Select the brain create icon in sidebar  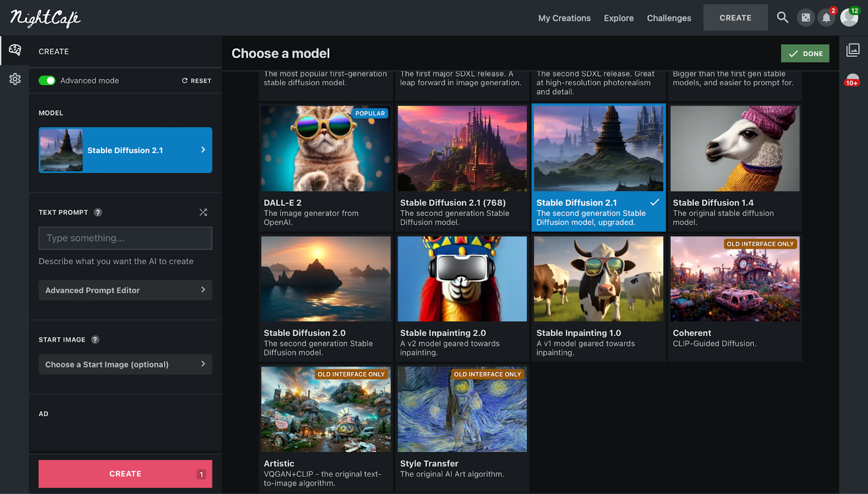click(x=15, y=50)
